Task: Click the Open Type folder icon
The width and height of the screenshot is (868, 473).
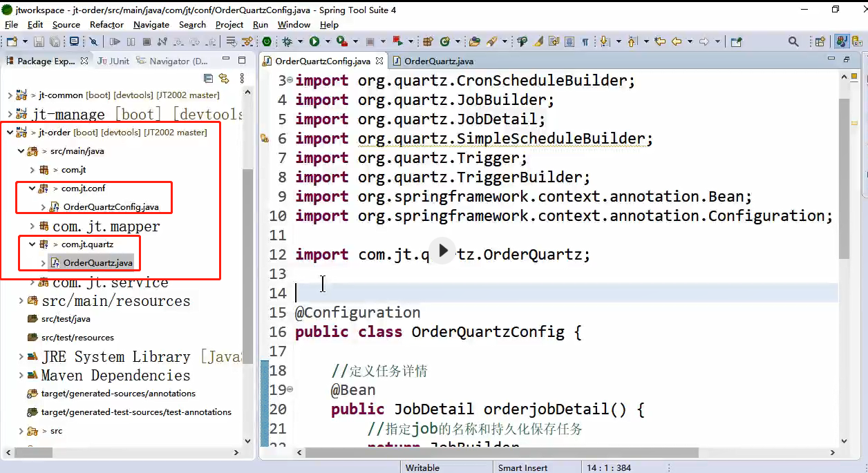Action: point(475,41)
